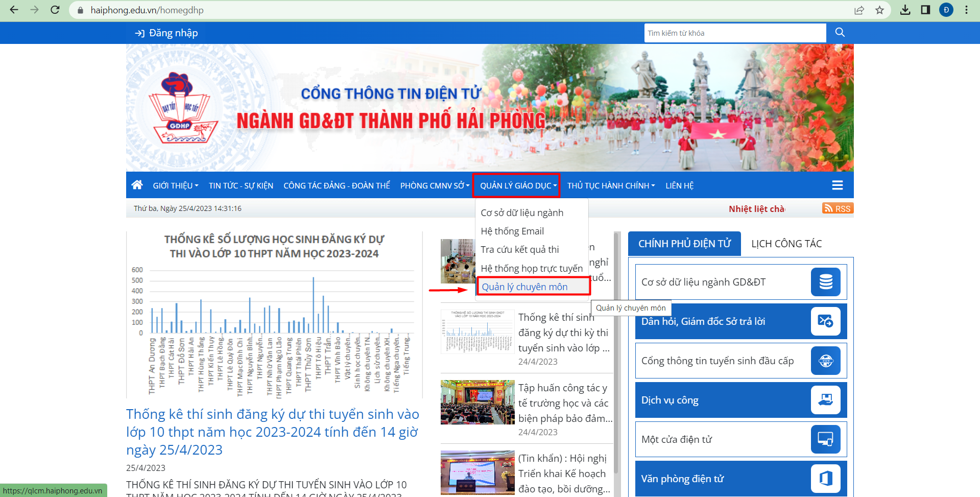Bookmark this page with star icon
980x497 pixels.
tap(879, 10)
